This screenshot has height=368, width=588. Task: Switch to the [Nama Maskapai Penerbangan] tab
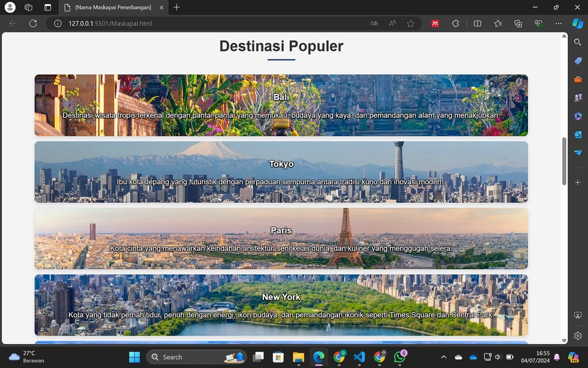point(113,7)
